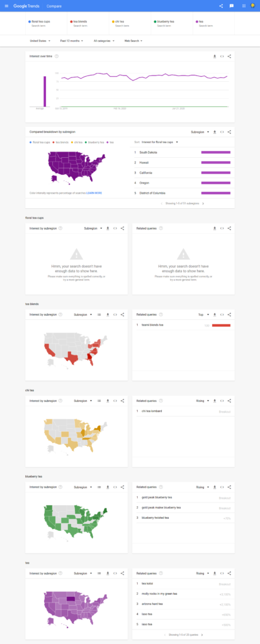
Task: Change the Past 12 months time range
Action: 72,41
